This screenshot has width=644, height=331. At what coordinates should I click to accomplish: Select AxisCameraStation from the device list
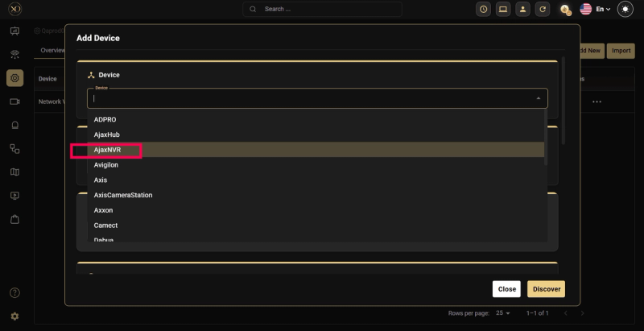click(316, 195)
